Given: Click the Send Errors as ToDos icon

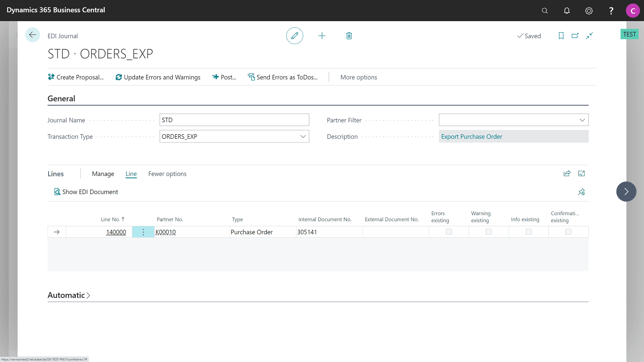Looking at the screenshot, I should (x=251, y=77).
